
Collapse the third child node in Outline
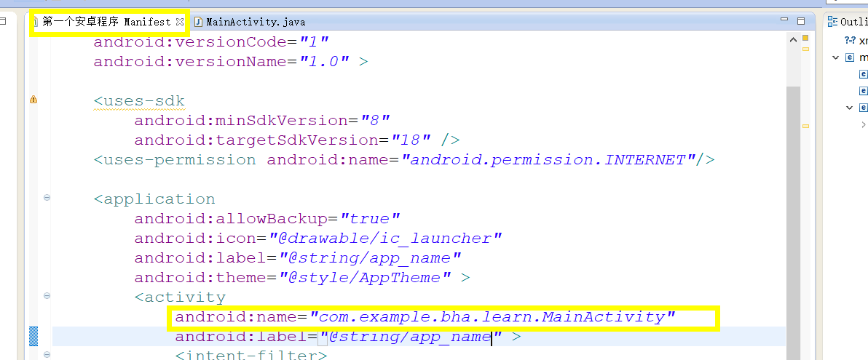tap(849, 108)
